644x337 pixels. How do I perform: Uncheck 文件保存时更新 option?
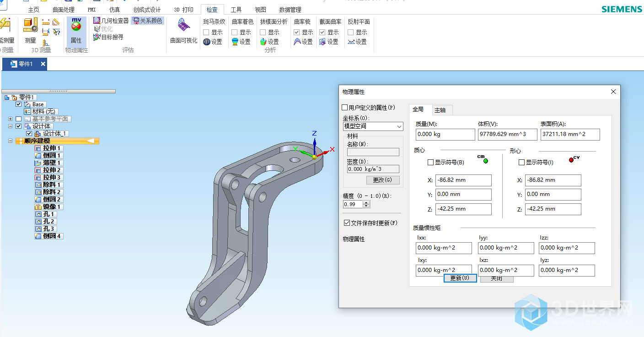347,223
